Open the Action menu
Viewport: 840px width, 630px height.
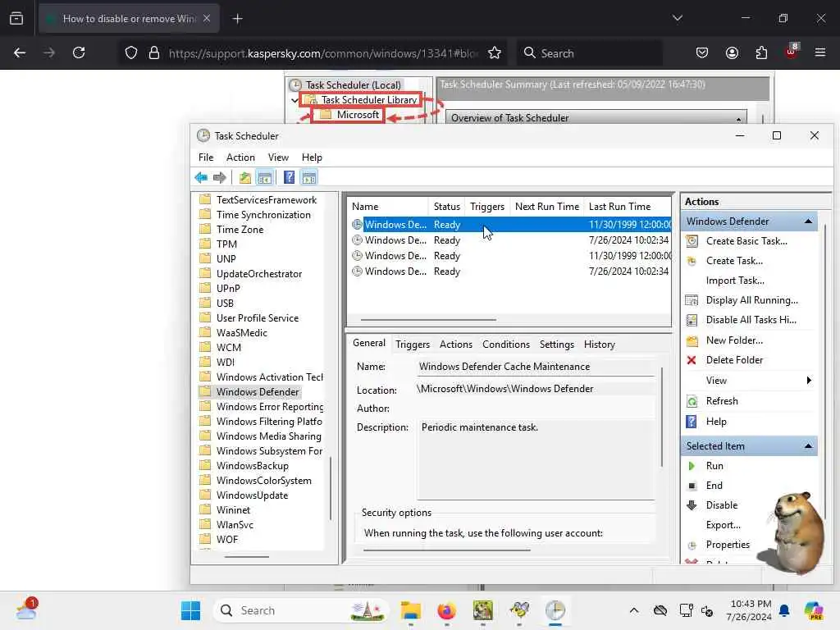click(240, 157)
